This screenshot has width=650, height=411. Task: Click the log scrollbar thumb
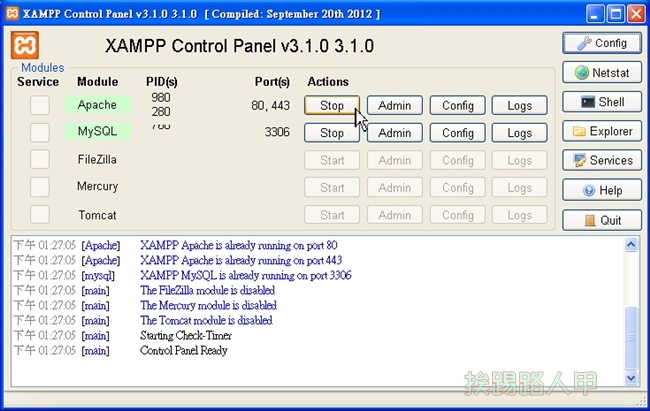coord(631,338)
